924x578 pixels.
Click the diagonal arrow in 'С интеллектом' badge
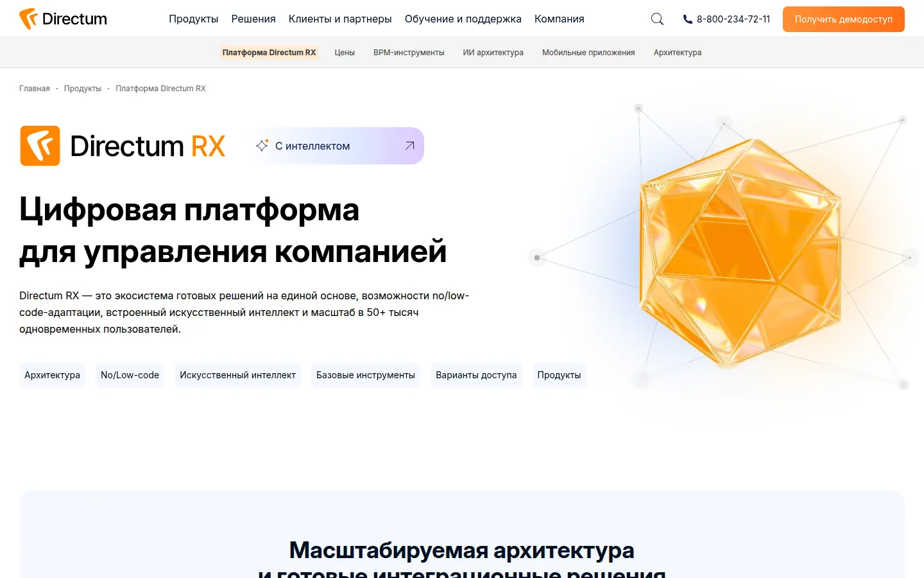coord(409,146)
